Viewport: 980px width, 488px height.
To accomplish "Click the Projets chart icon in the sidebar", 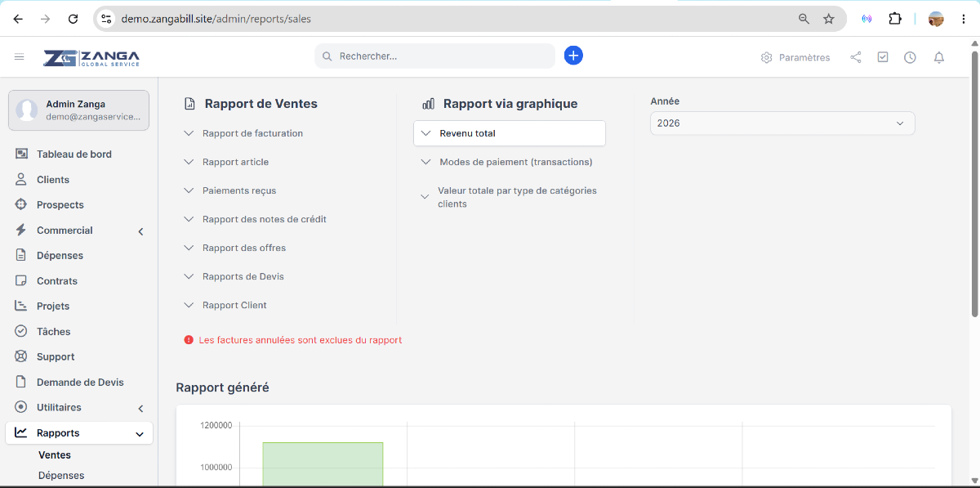I will [21, 306].
